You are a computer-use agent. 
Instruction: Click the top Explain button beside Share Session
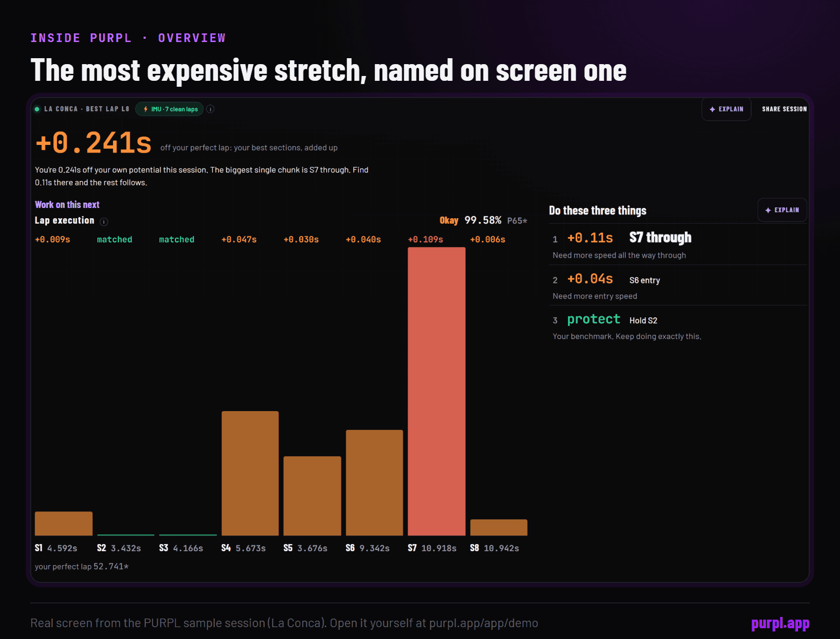[x=726, y=109]
